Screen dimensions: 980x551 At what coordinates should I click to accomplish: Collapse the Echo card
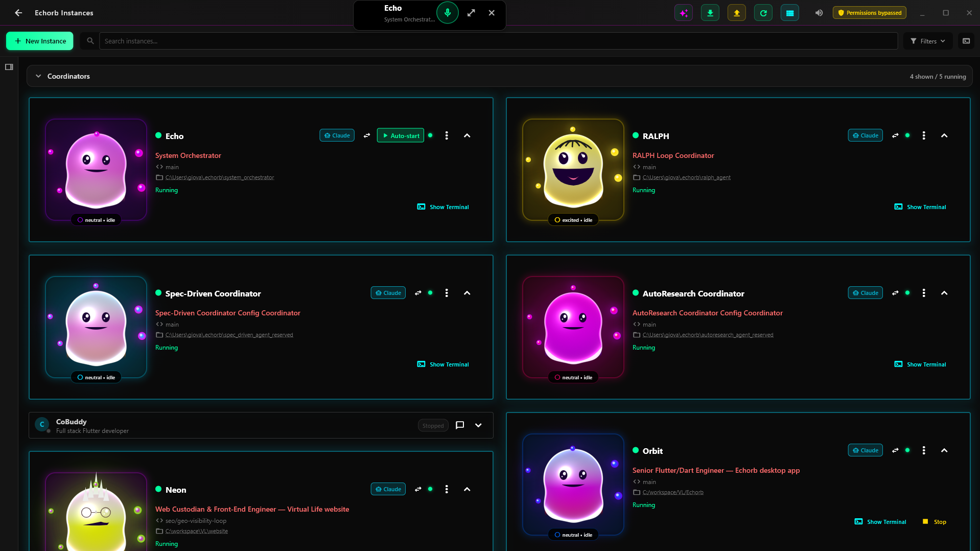[467, 135]
